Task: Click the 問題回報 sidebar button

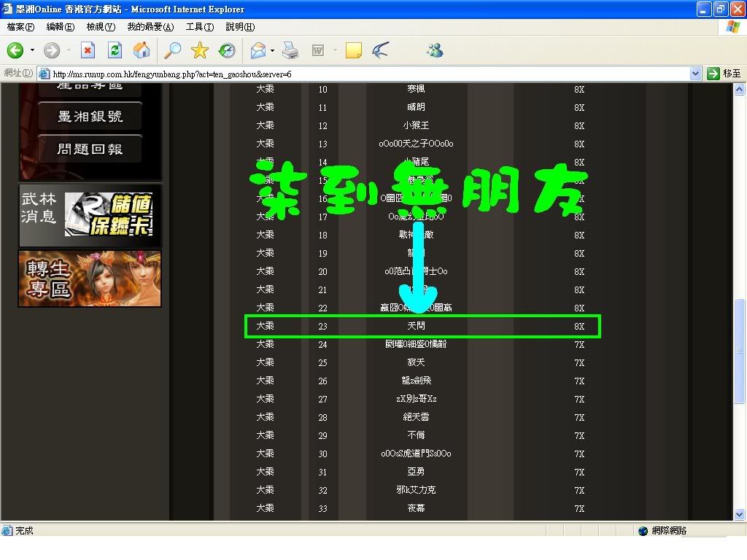Action: click(90, 149)
